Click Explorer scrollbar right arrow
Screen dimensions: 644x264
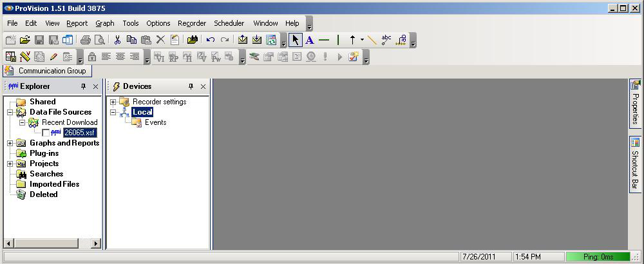(x=96, y=243)
